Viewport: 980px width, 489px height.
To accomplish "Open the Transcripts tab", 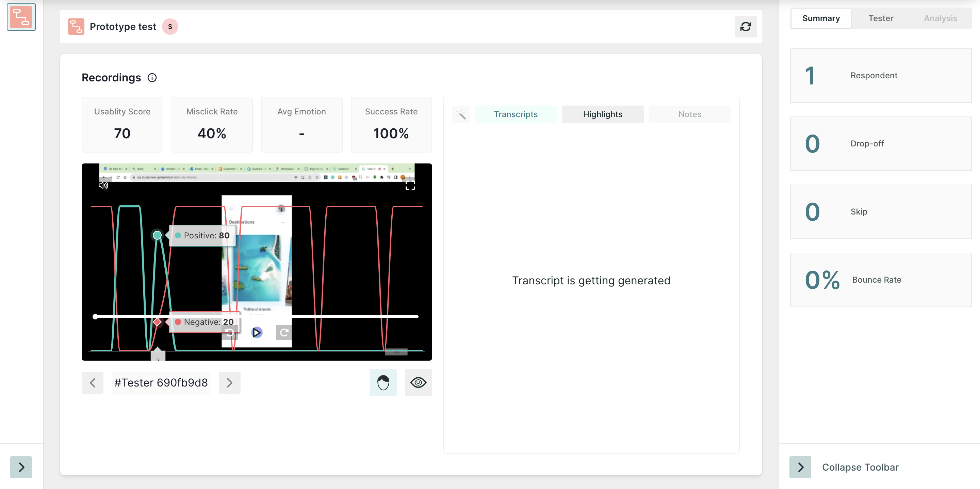I will tap(516, 114).
